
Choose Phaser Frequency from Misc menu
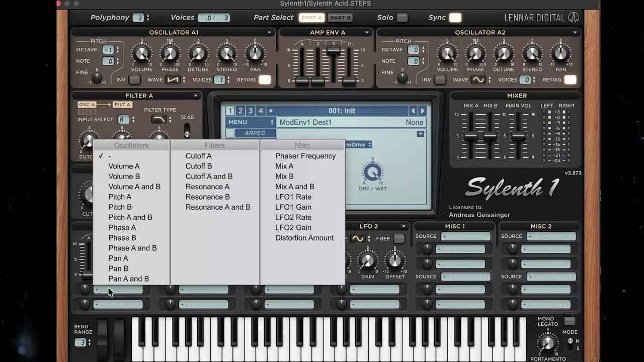(x=305, y=156)
